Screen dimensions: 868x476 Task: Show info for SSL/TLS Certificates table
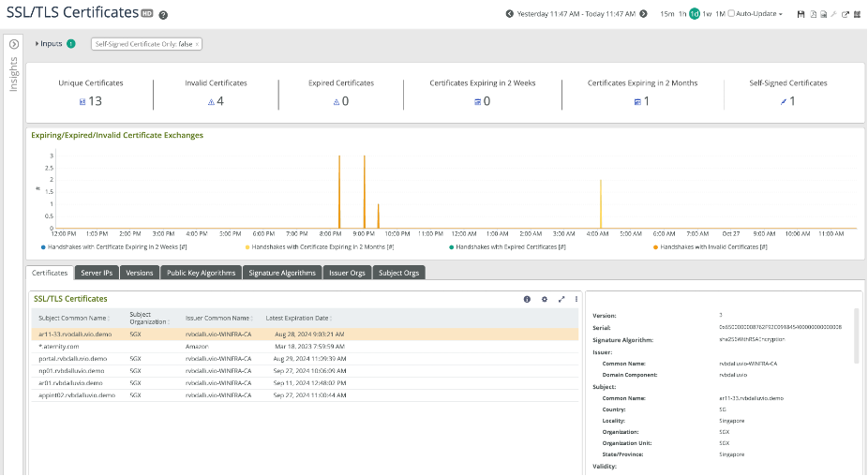[x=527, y=299]
